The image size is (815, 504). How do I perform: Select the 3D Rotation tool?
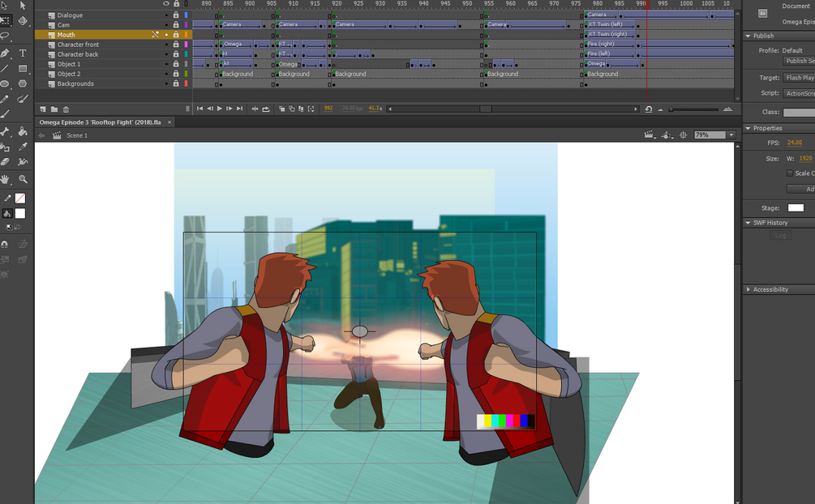pyautogui.click(x=23, y=21)
